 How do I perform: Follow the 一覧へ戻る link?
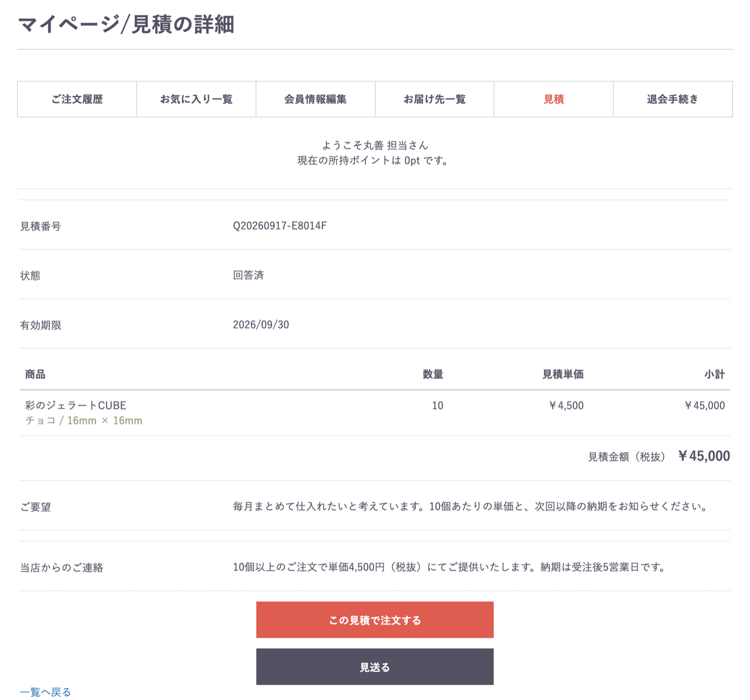46,692
